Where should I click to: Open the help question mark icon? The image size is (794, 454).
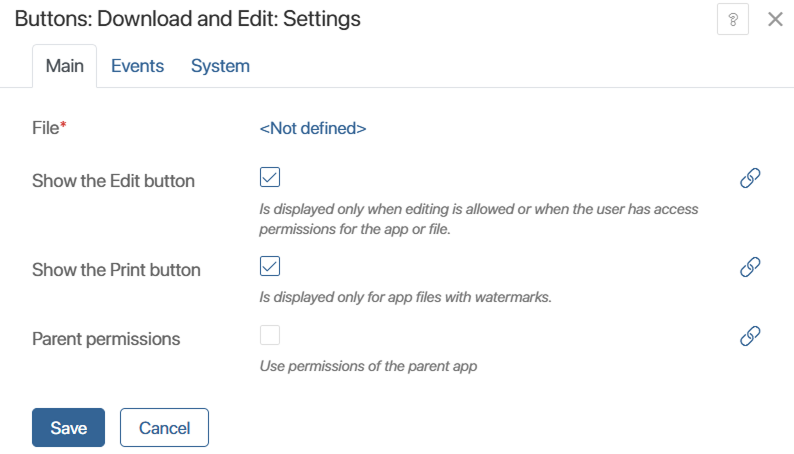click(x=732, y=19)
